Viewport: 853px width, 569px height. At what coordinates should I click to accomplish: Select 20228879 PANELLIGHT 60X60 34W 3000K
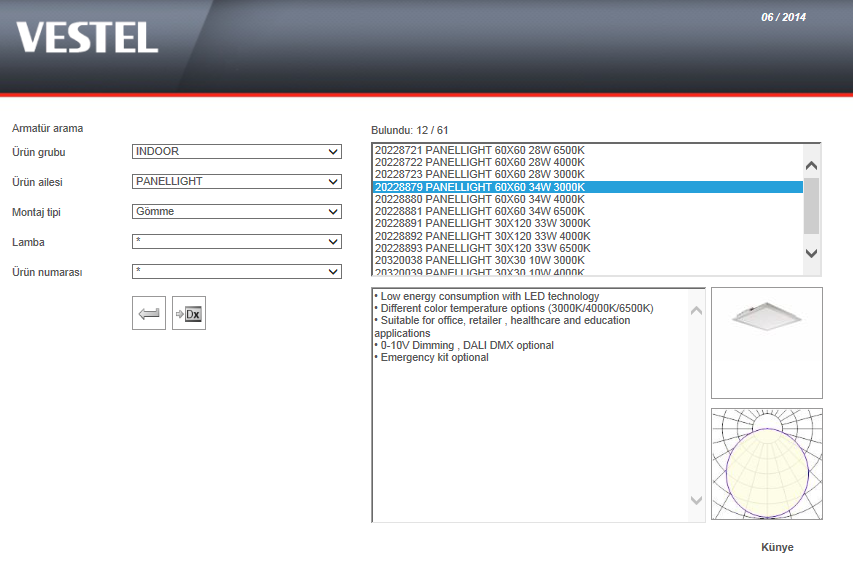pyautogui.click(x=588, y=187)
